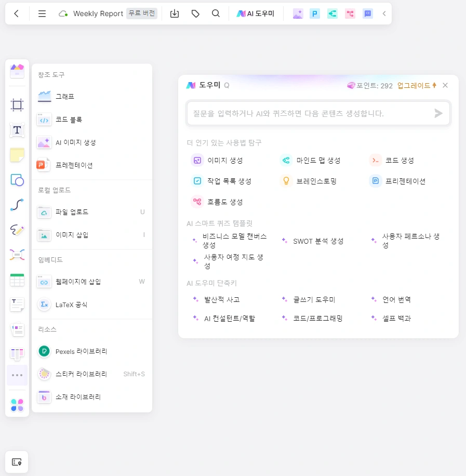Collapse the top toolbar with chevron
Viewport: 466px width, 476px height.
point(384,14)
